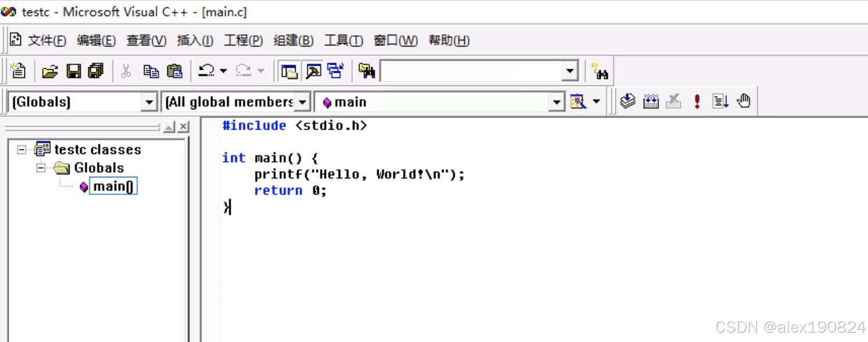Open the Undo history dropdown arrow
Viewport: 868px width, 342px height.
[223, 71]
